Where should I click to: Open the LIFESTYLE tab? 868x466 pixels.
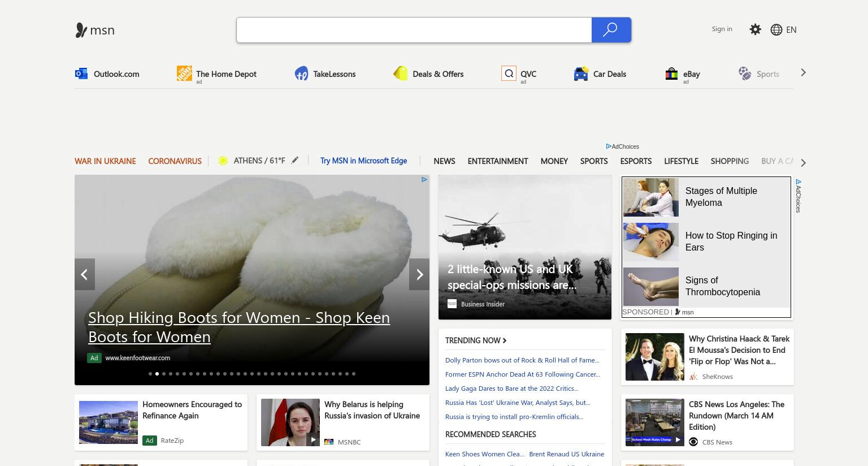[x=681, y=161]
